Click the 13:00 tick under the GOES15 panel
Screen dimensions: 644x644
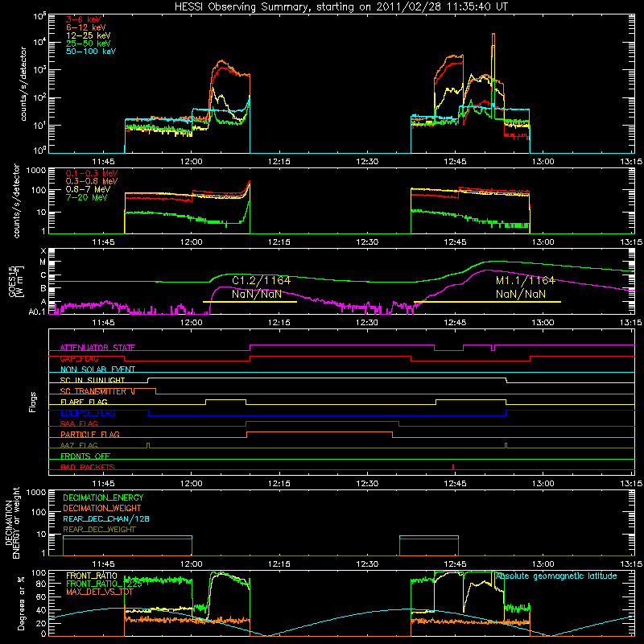coord(543,323)
